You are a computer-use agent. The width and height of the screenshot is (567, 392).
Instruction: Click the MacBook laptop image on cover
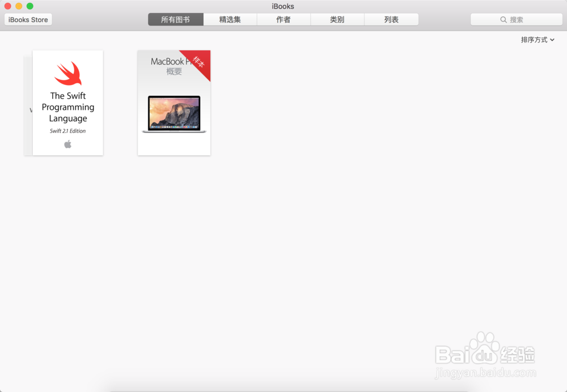tap(174, 114)
